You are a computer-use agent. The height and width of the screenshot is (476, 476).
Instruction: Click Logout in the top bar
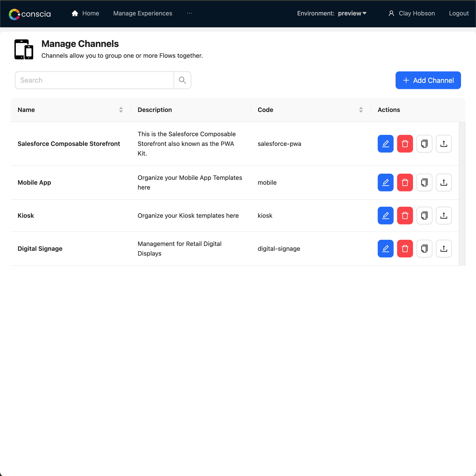pyautogui.click(x=459, y=13)
